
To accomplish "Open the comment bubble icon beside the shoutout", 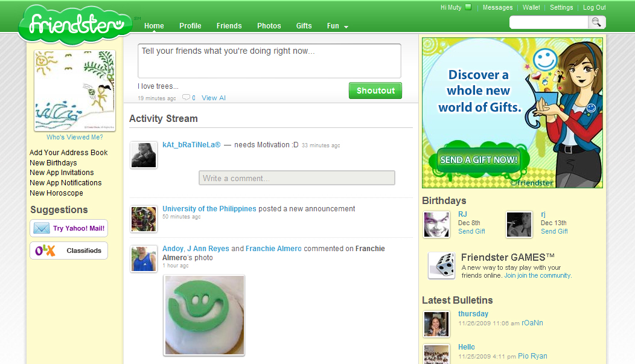I will pyautogui.click(x=187, y=97).
